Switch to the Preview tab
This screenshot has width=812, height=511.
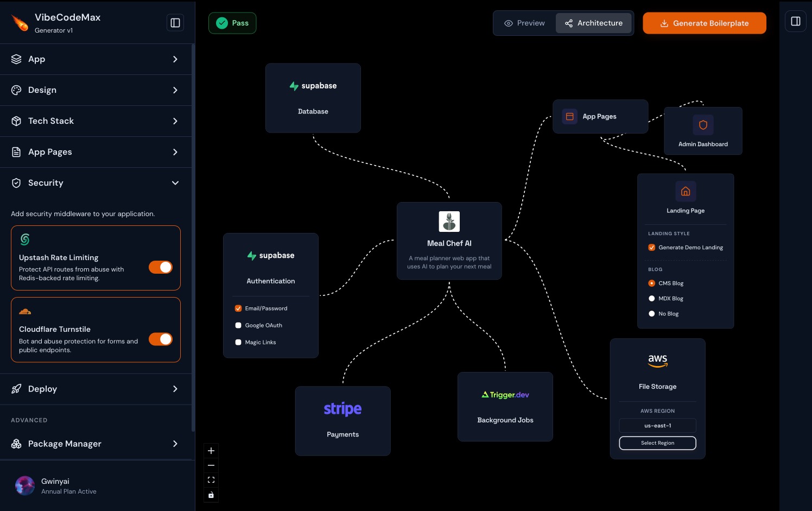pyautogui.click(x=525, y=23)
